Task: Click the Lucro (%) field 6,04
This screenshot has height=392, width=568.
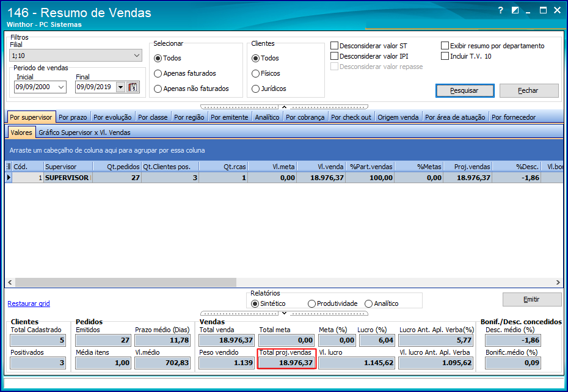Action: coord(377,340)
